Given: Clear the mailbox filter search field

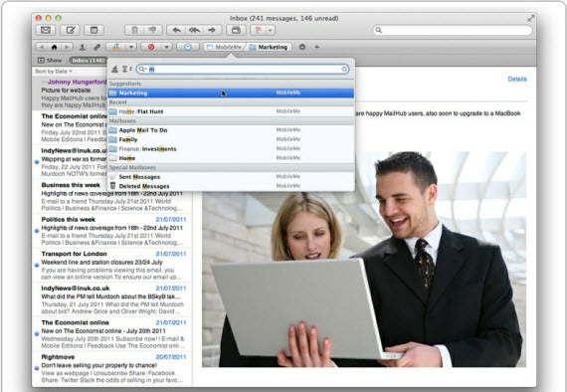Looking at the screenshot, I should pos(344,69).
